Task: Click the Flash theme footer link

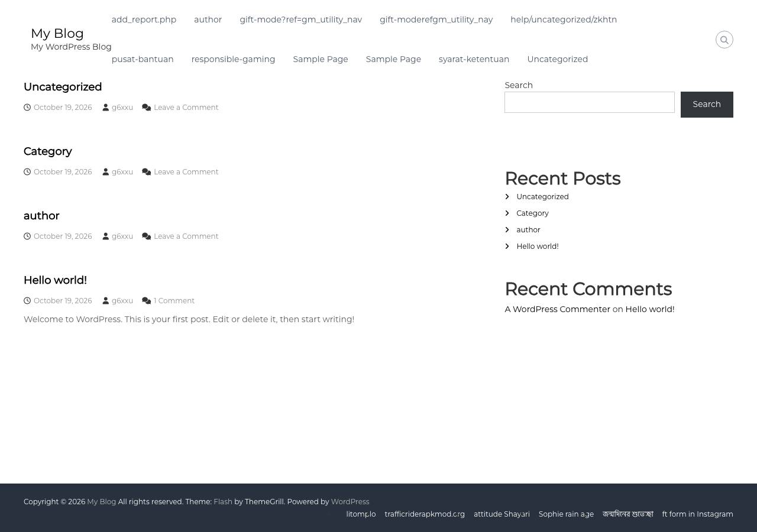Action: click(x=223, y=502)
